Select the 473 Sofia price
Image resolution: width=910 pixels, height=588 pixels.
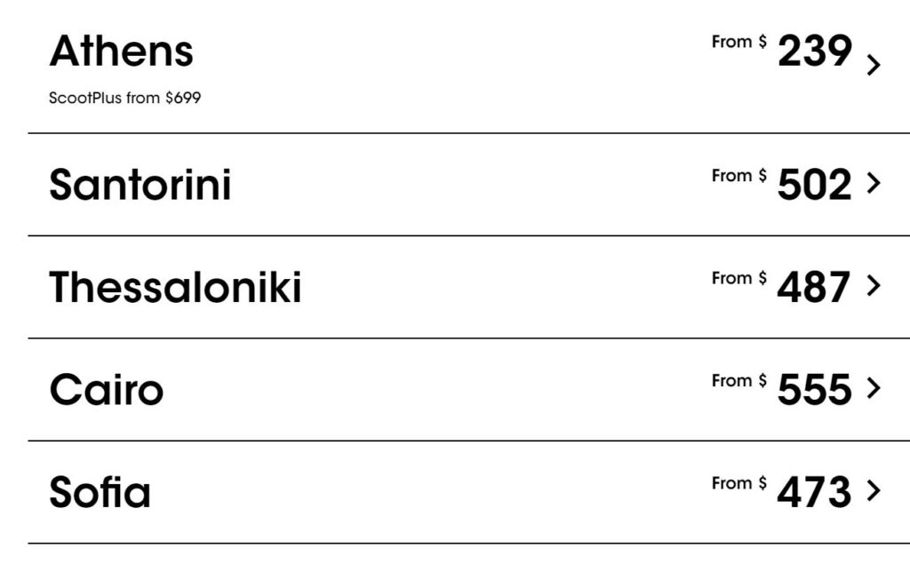tap(813, 492)
